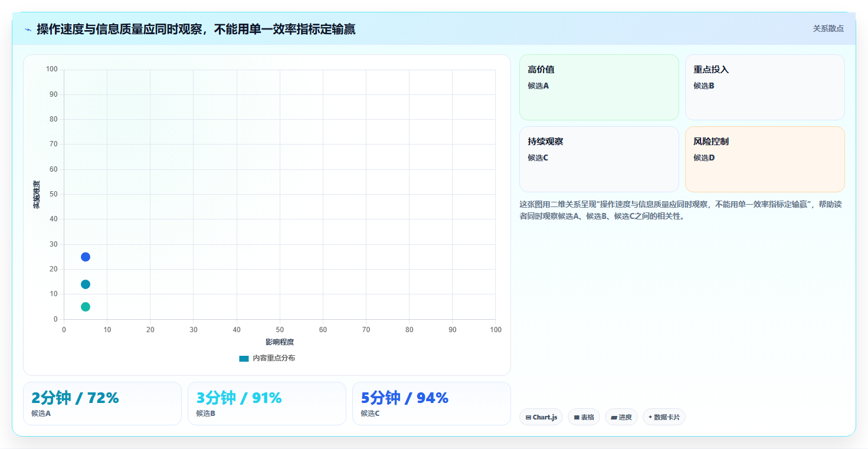Click the 影响程度 x-axis title
The image size is (868, 449).
[x=280, y=342]
